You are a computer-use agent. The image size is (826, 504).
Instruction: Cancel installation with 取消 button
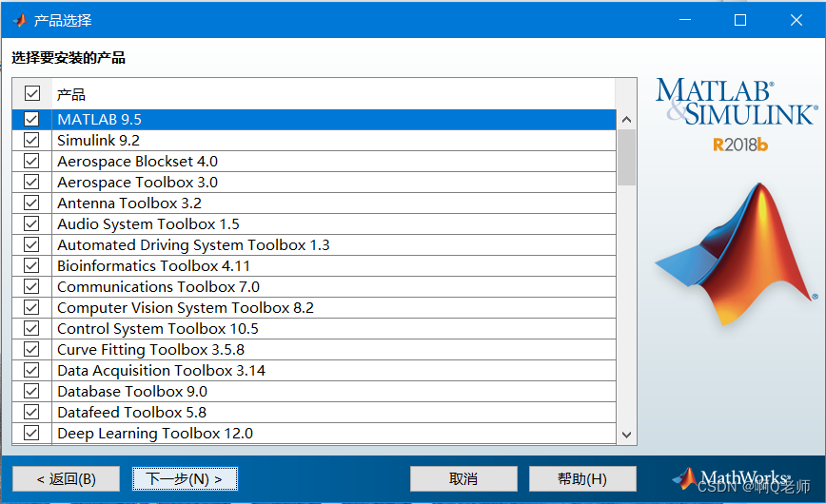(x=463, y=478)
